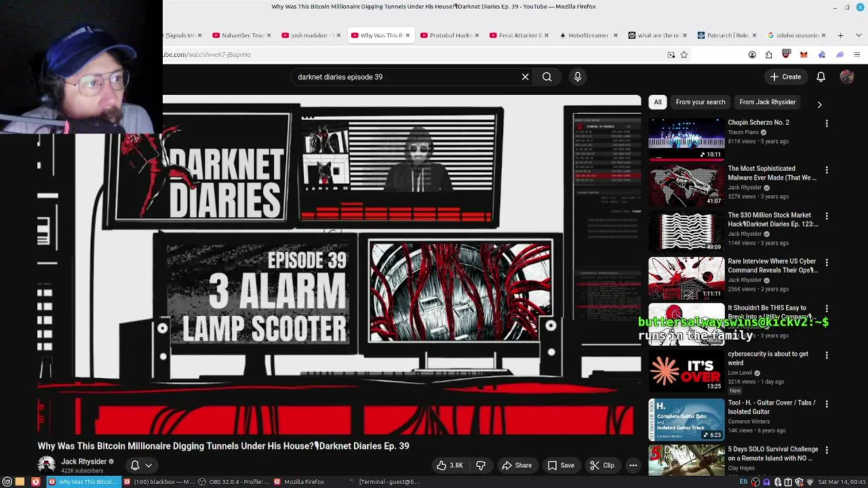The width and height of the screenshot is (868, 488).
Task: Open YouTube notifications bell in header
Action: 821,77
